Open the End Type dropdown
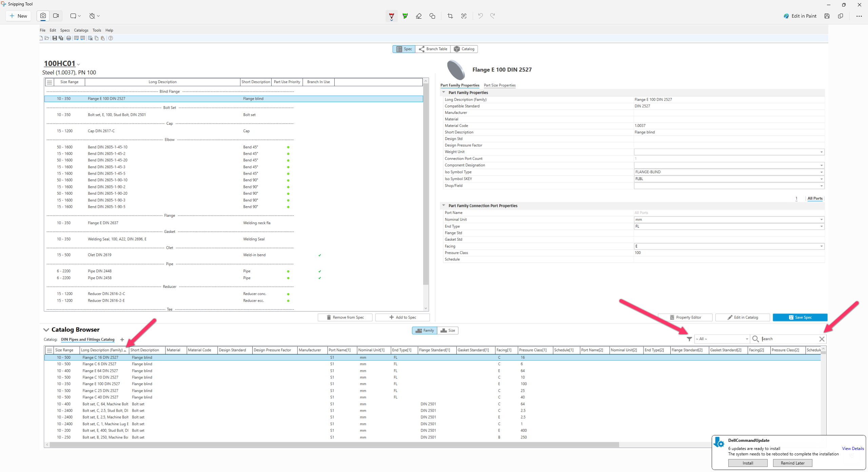The height and width of the screenshot is (472, 868). coord(822,226)
